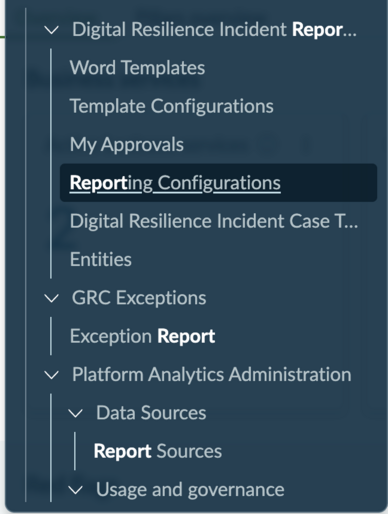Select the Digital Resilience Incident Repor... heading

(214, 30)
